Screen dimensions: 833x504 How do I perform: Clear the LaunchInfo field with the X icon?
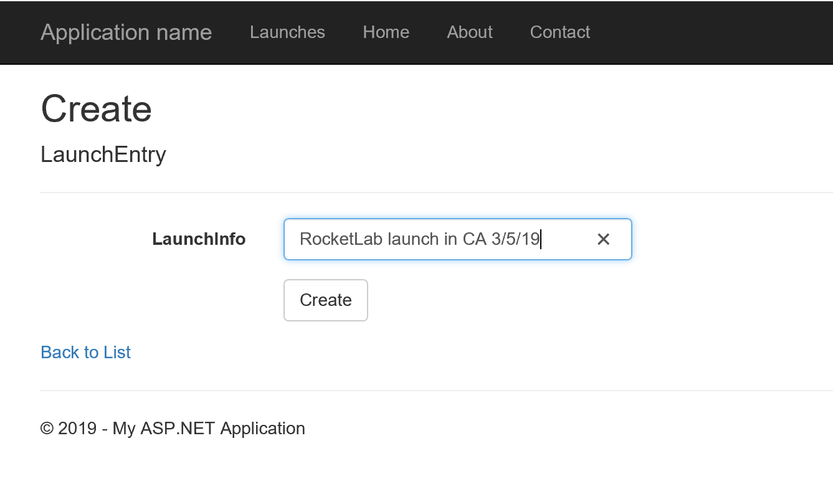pos(603,239)
